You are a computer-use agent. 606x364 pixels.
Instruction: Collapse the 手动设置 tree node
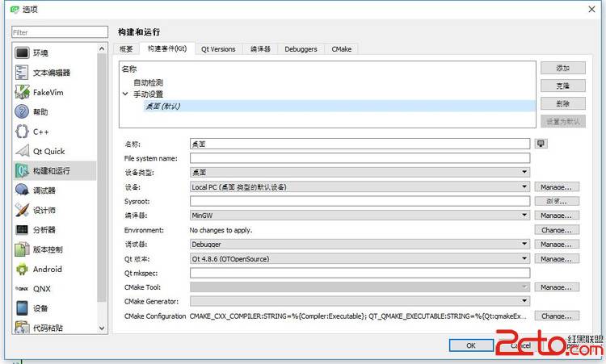point(125,94)
